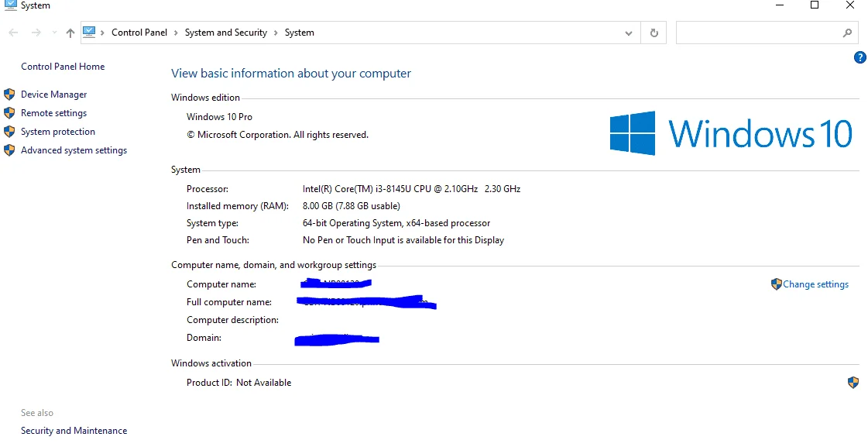Click shield icon next to Change settings
This screenshot has height=447, width=868.
(x=776, y=284)
